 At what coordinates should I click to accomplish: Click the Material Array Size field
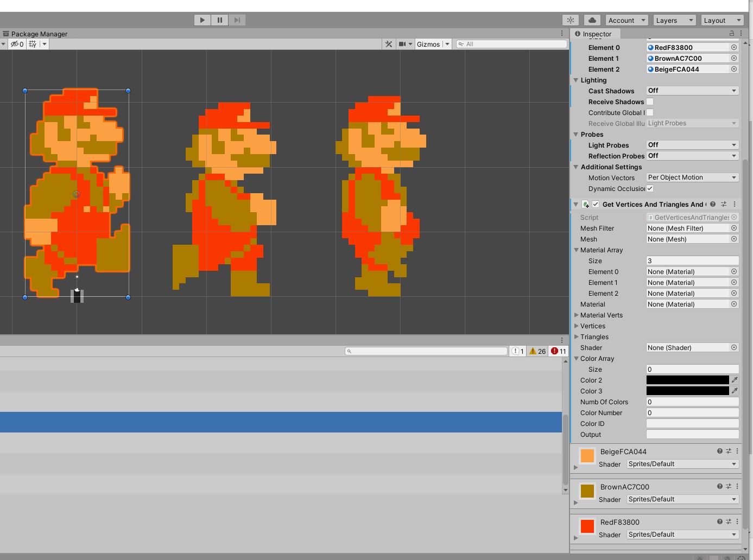[692, 260]
